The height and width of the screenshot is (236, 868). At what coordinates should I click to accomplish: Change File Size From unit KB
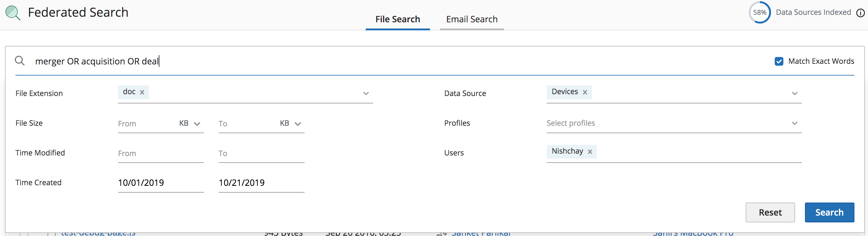coord(190,124)
